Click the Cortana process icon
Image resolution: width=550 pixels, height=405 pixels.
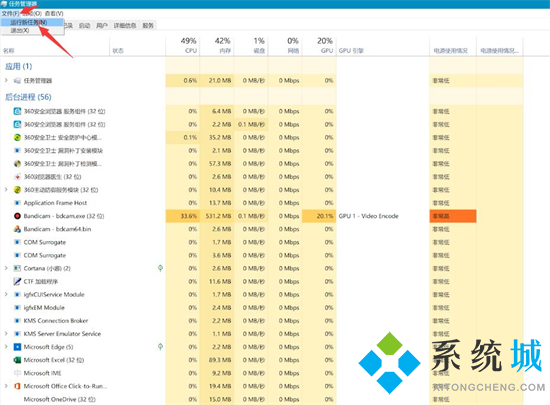pos(17,268)
